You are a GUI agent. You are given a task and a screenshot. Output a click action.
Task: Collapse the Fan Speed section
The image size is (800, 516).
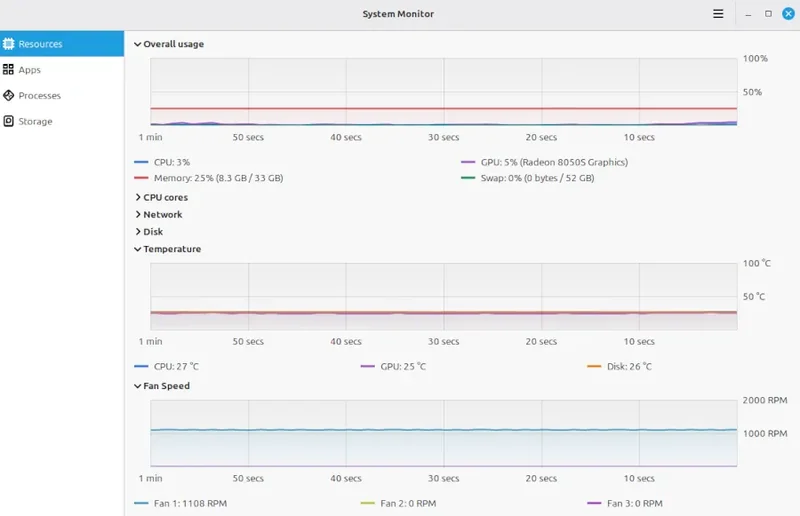(x=162, y=386)
